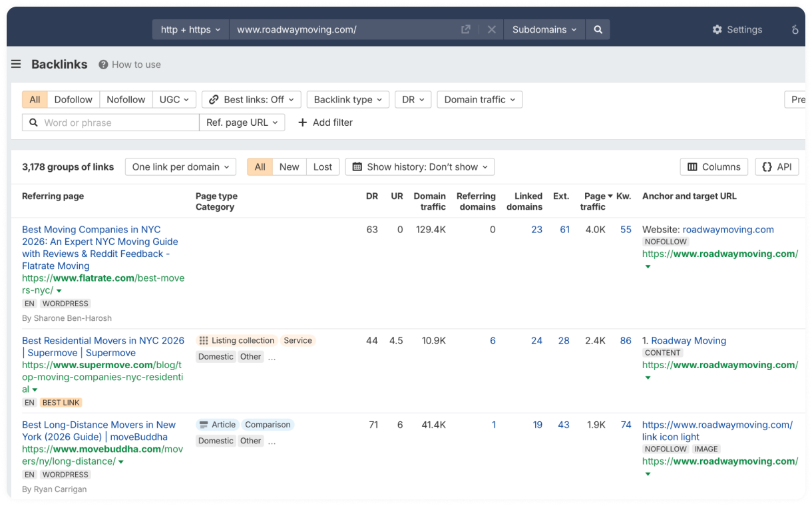Open the Subdomains mode dropdown
This screenshot has height=506, width=812.
point(544,29)
